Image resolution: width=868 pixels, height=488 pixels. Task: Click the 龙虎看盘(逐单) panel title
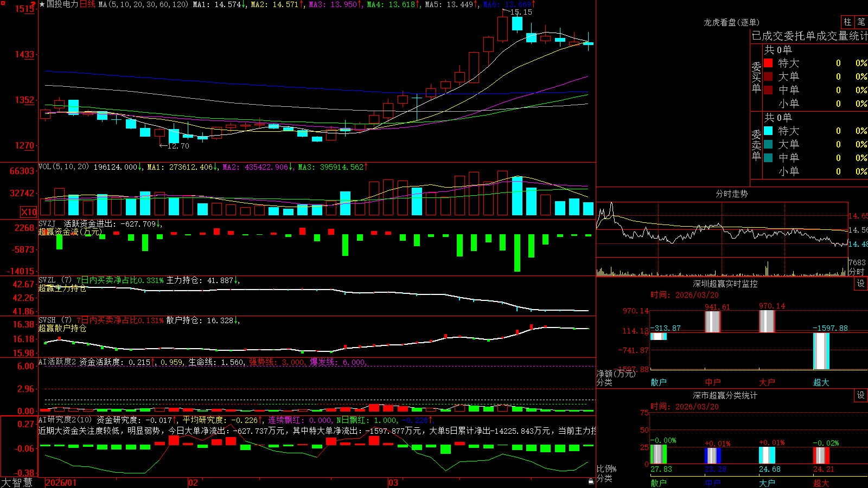pyautogui.click(x=731, y=22)
